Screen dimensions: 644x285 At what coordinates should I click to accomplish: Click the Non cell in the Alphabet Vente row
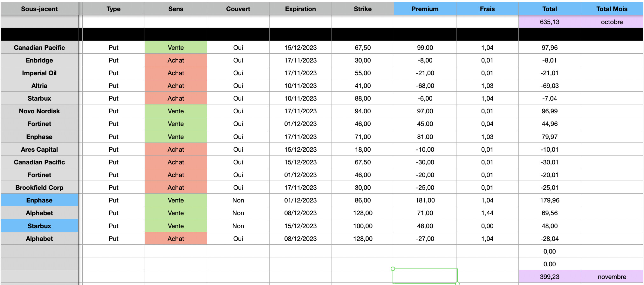[x=238, y=213]
